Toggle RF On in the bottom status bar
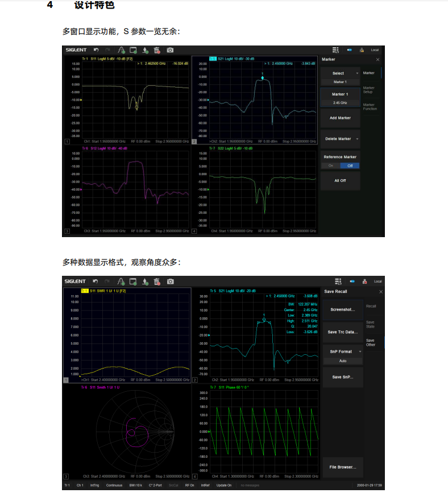The width and height of the screenshot is (448, 497). click(189, 485)
